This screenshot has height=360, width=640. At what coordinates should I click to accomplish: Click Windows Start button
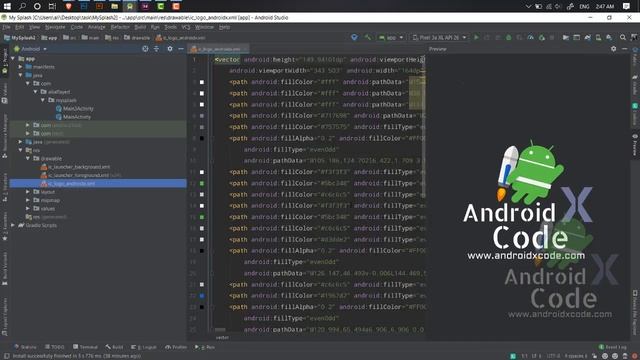(x=7, y=6)
